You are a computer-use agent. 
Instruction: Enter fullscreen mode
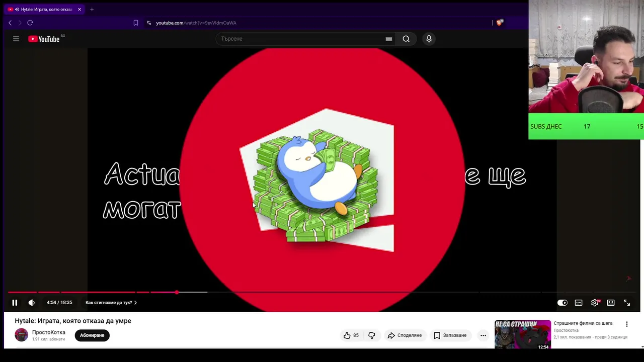[x=627, y=303]
